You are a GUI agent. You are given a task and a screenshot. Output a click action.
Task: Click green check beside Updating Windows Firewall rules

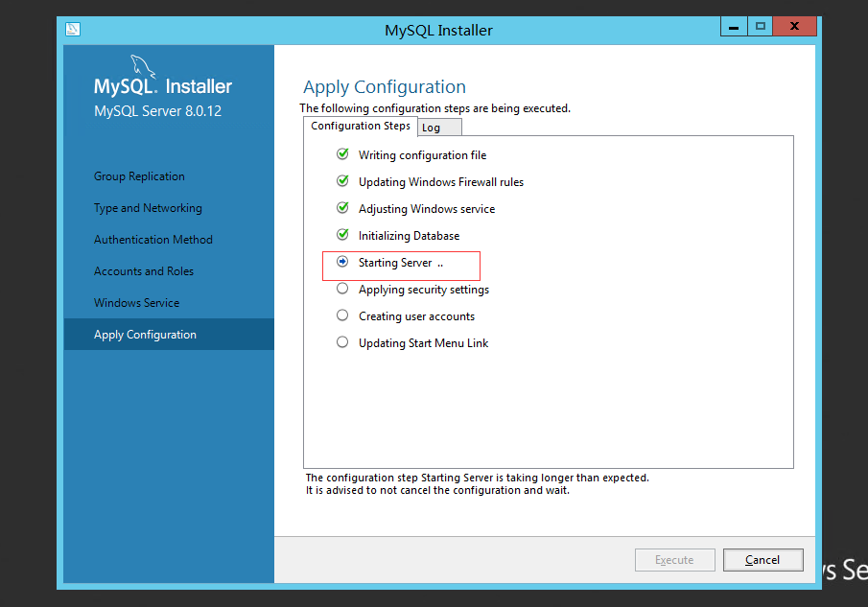(342, 180)
